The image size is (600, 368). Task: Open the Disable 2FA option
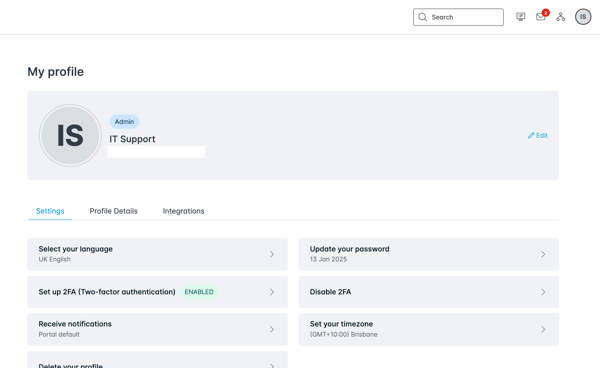(429, 292)
